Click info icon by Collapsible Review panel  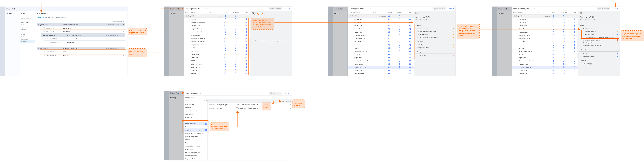tap(253, 13)
